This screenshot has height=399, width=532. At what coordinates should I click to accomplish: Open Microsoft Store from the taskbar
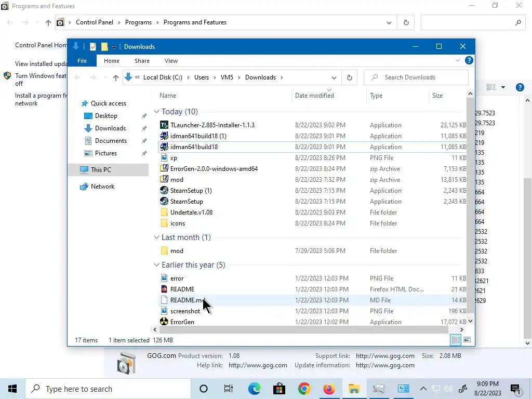coord(279,389)
